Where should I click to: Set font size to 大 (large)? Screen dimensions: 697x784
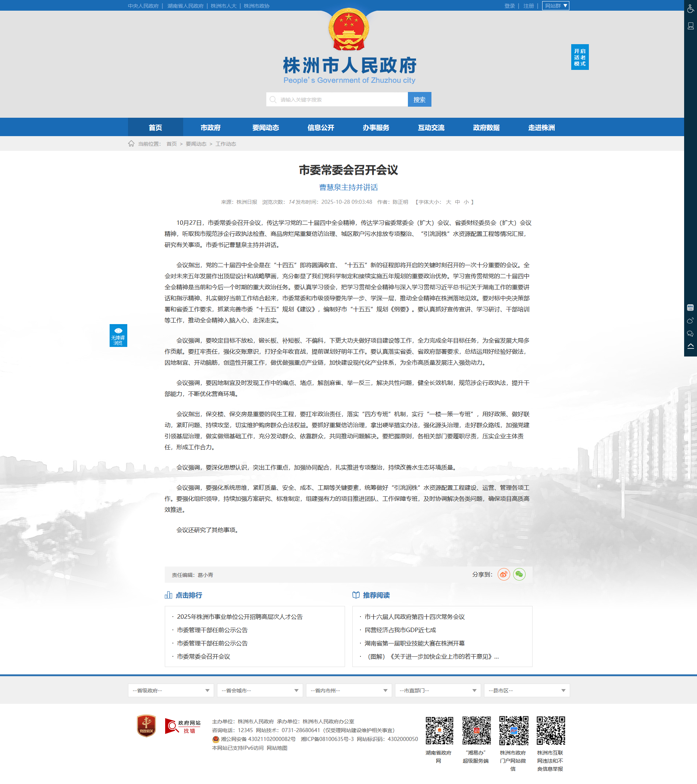448,202
